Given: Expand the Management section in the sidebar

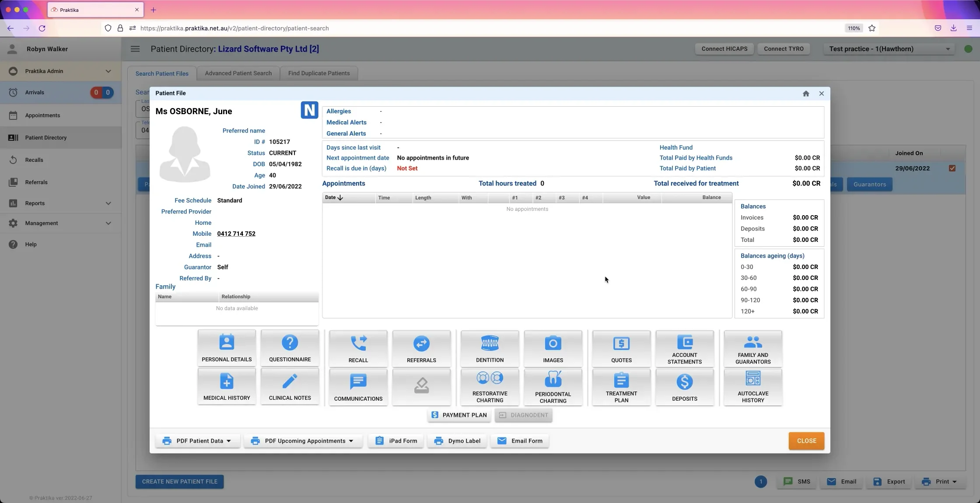Looking at the screenshot, I should click(x=60, y=223).
